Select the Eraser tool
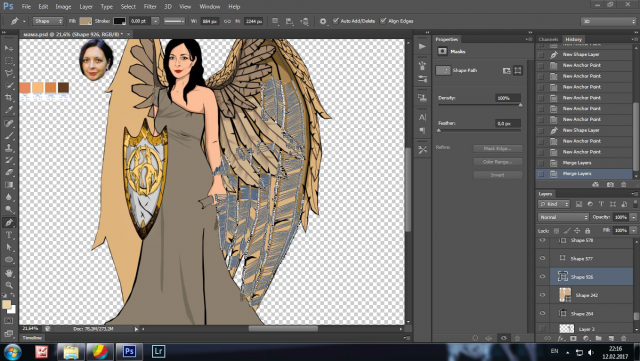The height and width of the screenshot is (361, 640). pos(9,172)
